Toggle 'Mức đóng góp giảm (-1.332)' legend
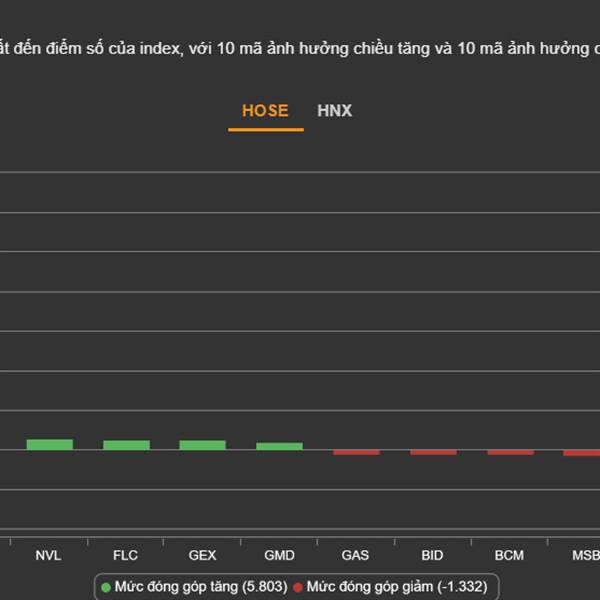 [x=390, y=587]
